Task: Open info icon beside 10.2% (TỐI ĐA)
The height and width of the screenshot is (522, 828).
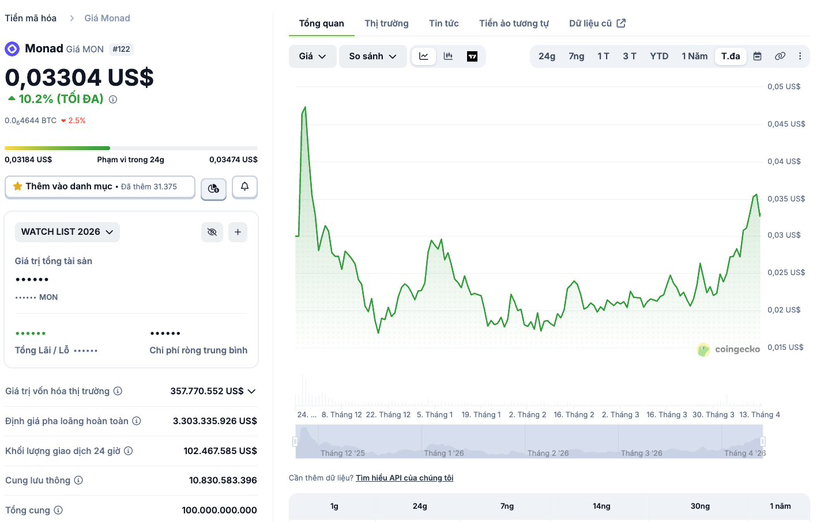Action: [x=113, y=99]
